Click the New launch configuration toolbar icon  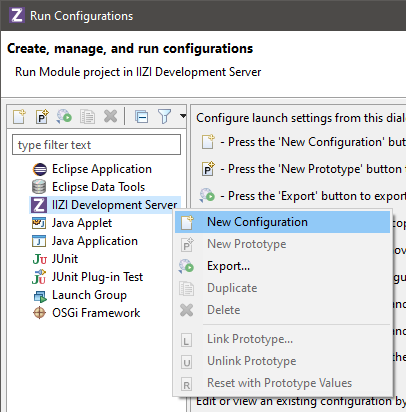coord(19,117)
